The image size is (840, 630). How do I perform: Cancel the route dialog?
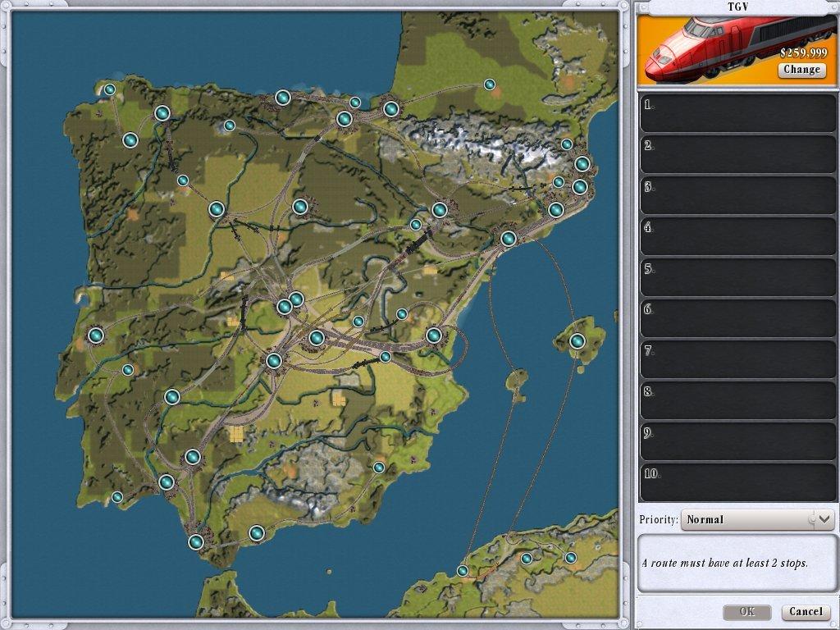[x=806, y=612]
